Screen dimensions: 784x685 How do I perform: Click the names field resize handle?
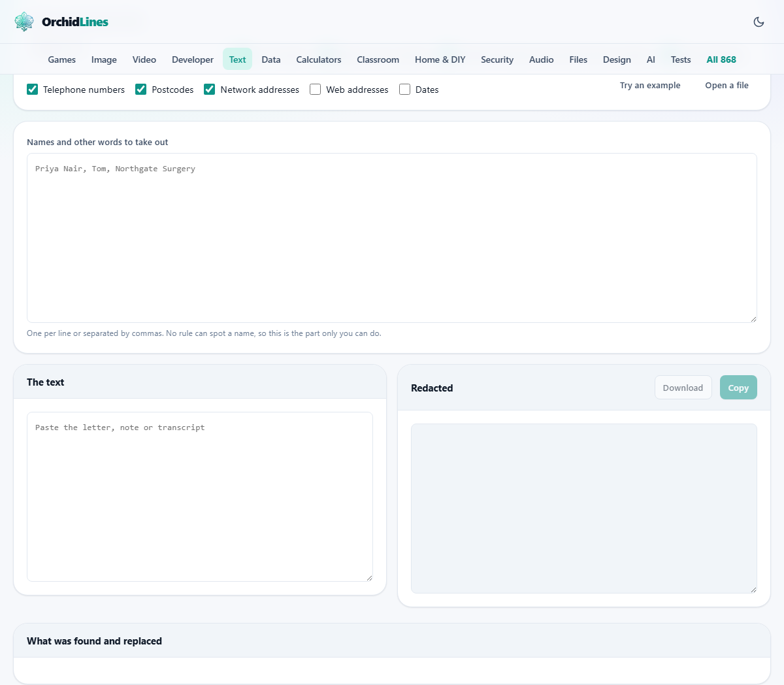click(x=753, y=319)
